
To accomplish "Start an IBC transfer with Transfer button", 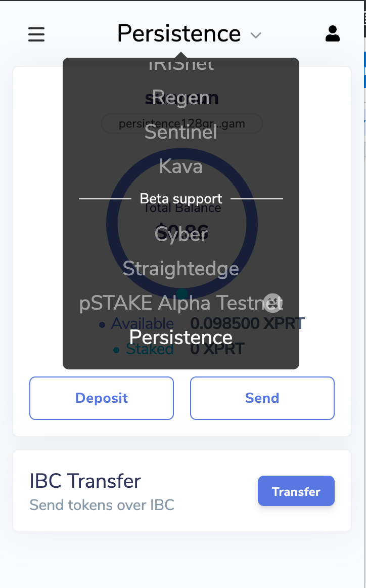I will pos(296,491).
